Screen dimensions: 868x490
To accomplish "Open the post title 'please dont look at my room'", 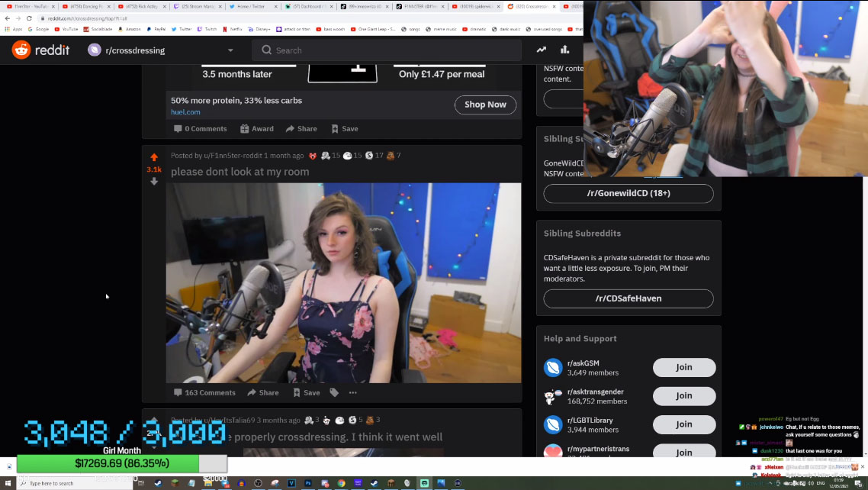I will (x=240, y=172).
